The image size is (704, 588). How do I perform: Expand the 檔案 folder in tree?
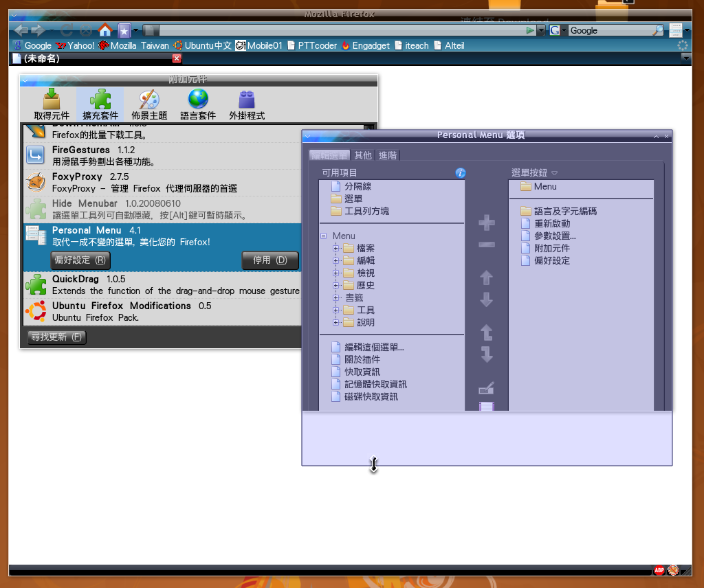[336, 248]
